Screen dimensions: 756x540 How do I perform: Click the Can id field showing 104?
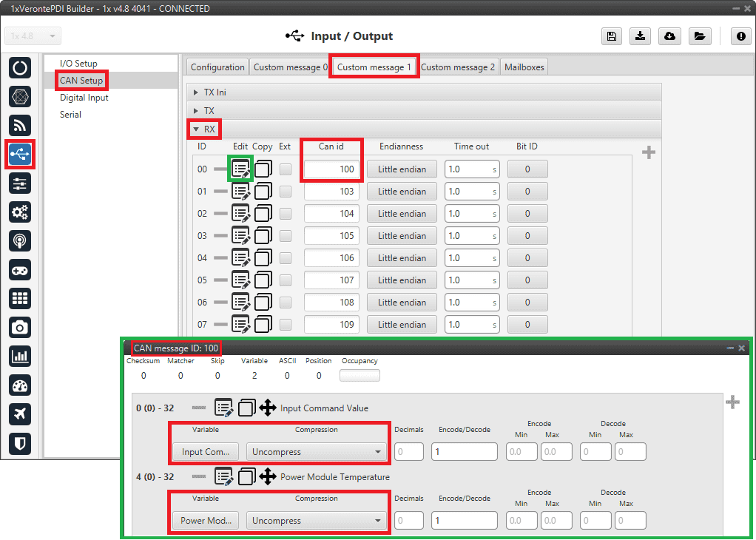(x=331, y=214)
